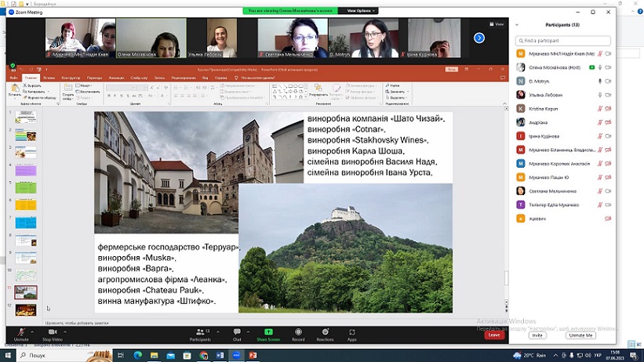Expand the caret beside Chat button
The width and height of the screenshot is (644, 362).
coord(248,331)
